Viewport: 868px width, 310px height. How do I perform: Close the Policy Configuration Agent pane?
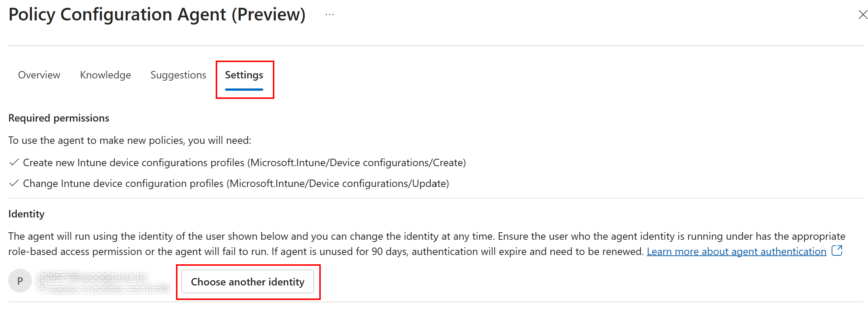click(863, 14)
